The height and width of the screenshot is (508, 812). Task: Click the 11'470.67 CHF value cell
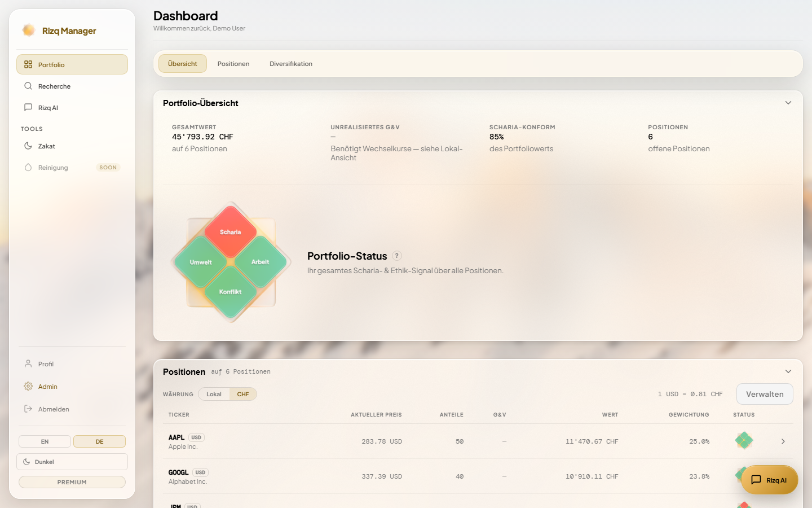tap(592, 441)
